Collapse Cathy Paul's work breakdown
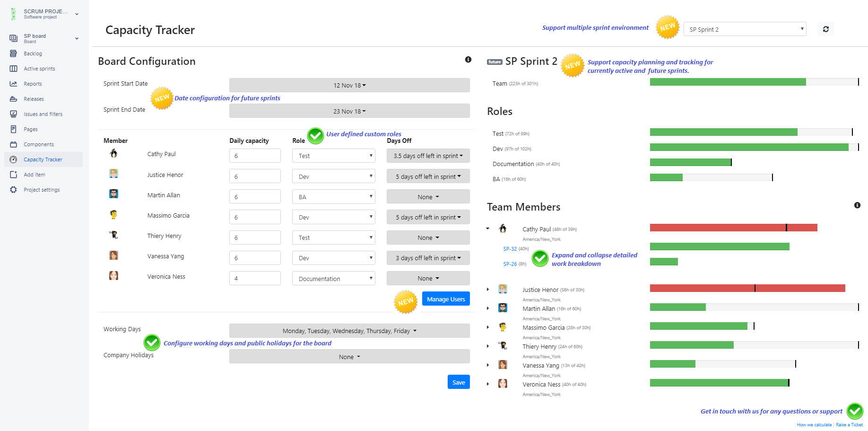Image resolution: width=868 pixels, height=431 pixels. coord(488,229)
